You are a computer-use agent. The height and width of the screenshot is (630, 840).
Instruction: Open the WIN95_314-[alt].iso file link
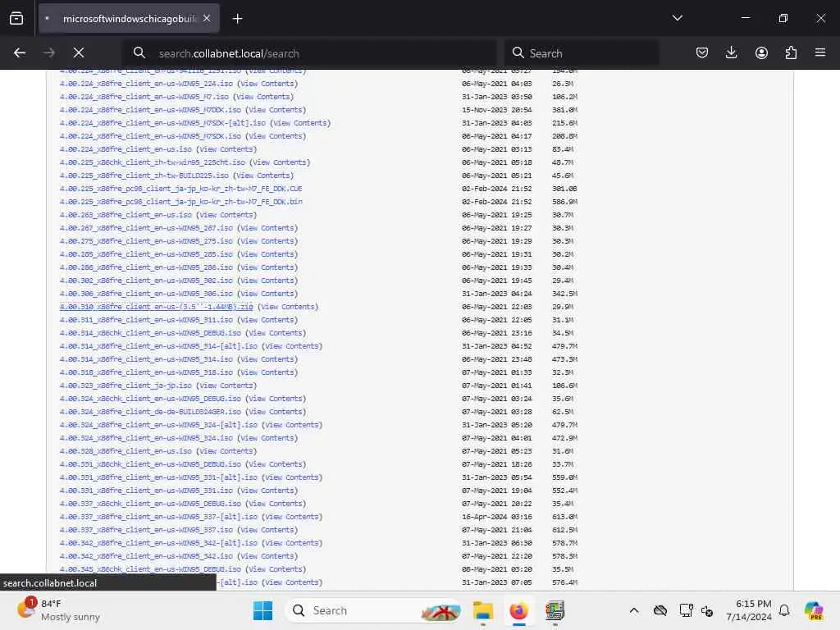point(158,346)
